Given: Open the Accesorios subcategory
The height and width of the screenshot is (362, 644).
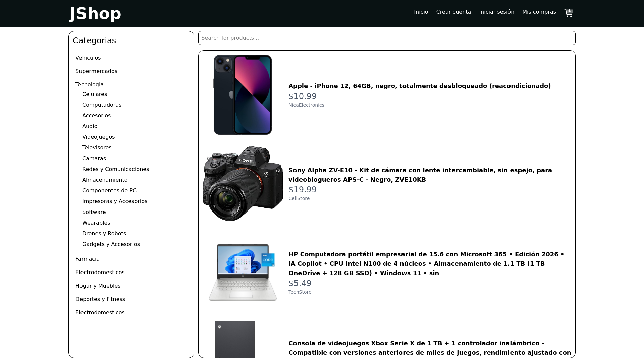Looking at the screenshot, I should (97, 116).
